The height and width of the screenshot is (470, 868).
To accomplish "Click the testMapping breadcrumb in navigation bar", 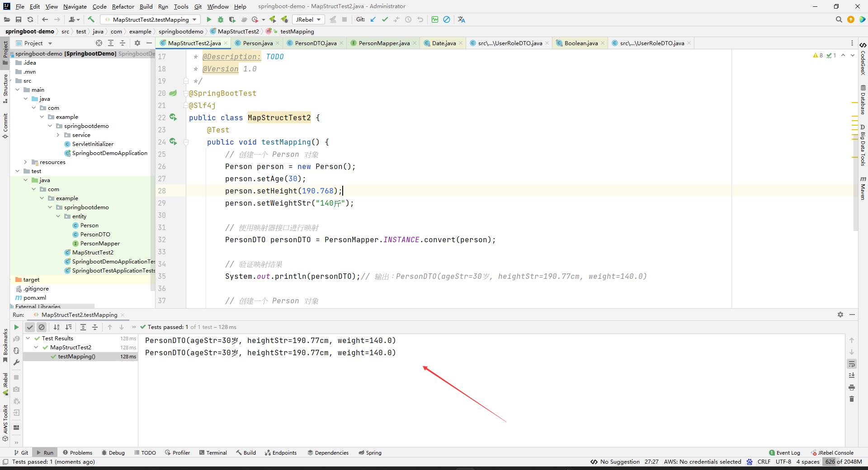I will [297, 31].
